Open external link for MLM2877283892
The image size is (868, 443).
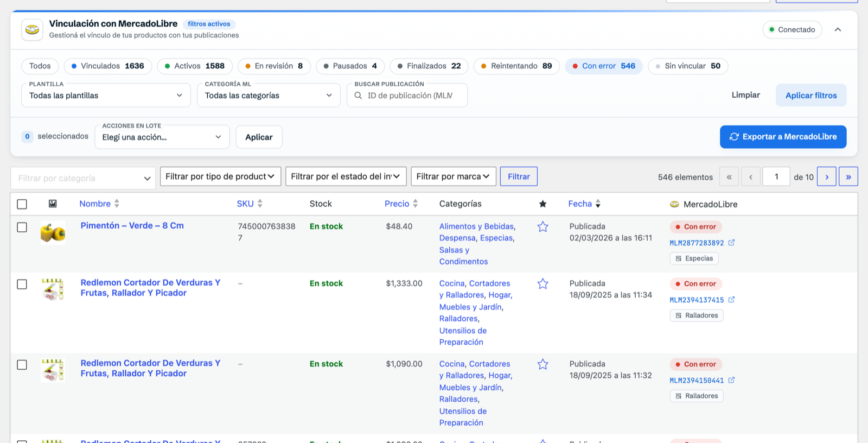[731, 243]
